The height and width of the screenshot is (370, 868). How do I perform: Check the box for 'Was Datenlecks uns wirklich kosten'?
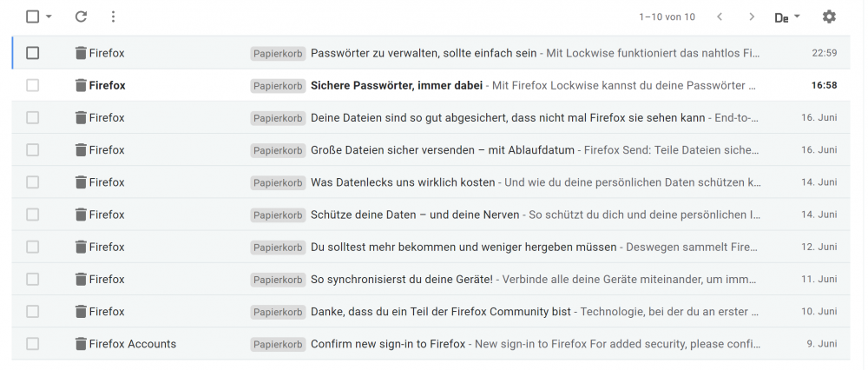(33, 182)
